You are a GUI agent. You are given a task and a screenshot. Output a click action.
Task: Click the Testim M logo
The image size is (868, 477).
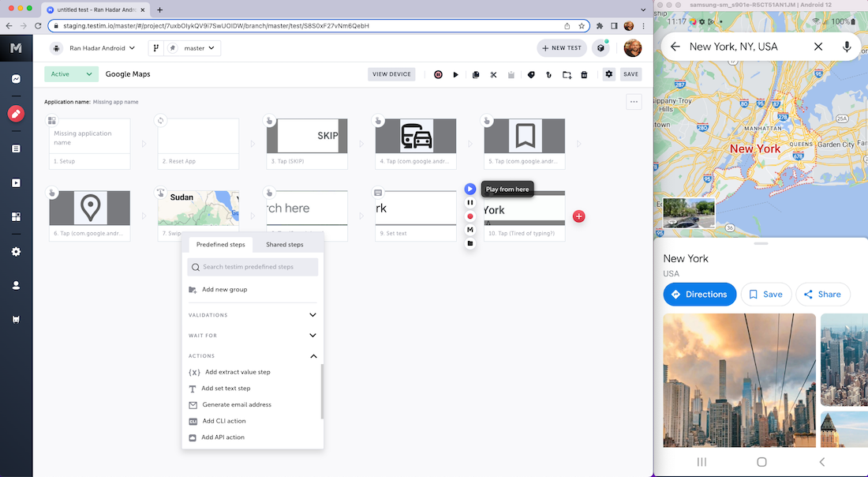(x=16, y=48)
